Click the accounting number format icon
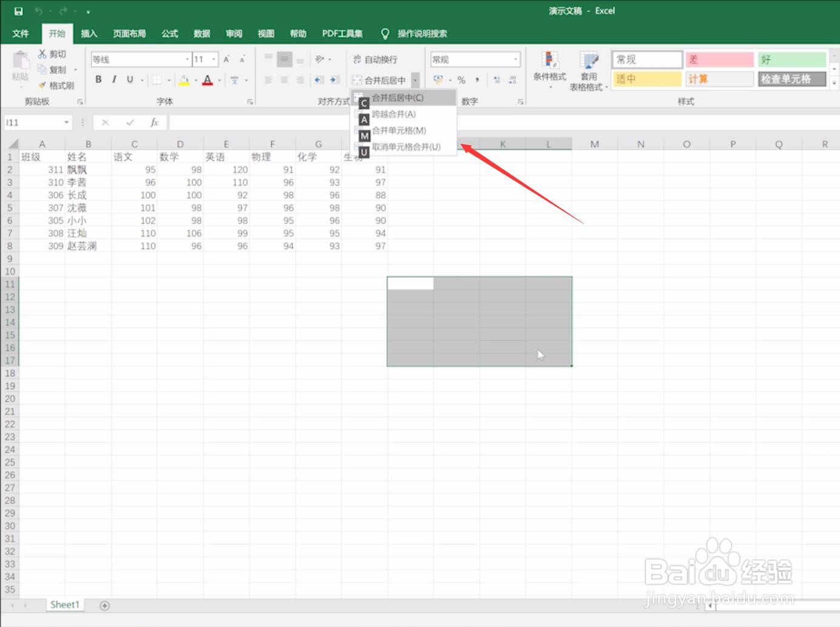The width and height of the screenshot is (840, 627). [438, 79]
